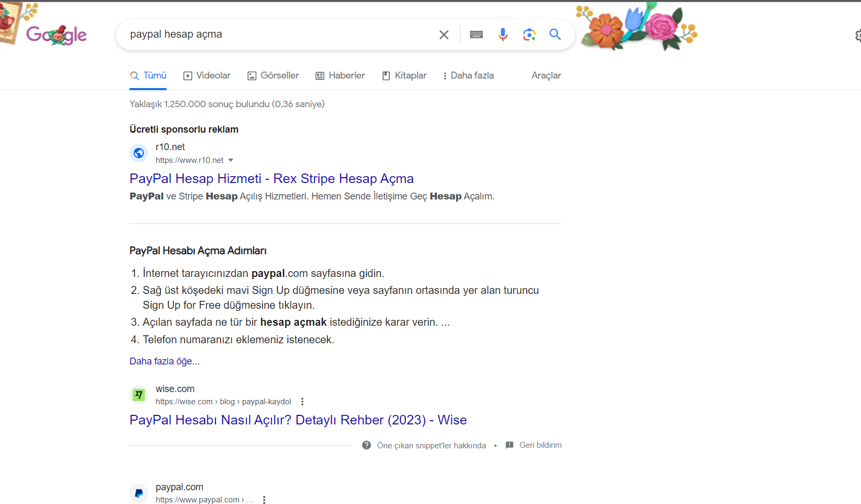Click the r10.net globe favicon

pyautogui.click(x=139, y=153)
